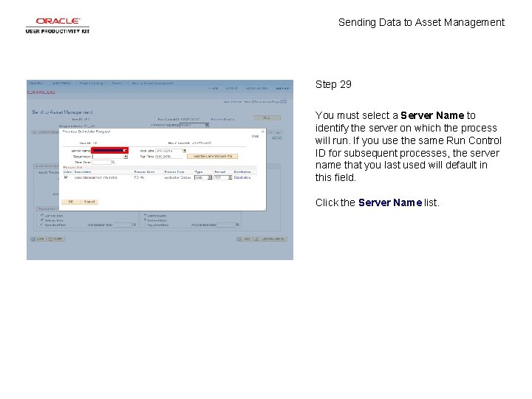Select Specified Date radio beside Accounting Date
Screen dimensions: 532x399
146,225
